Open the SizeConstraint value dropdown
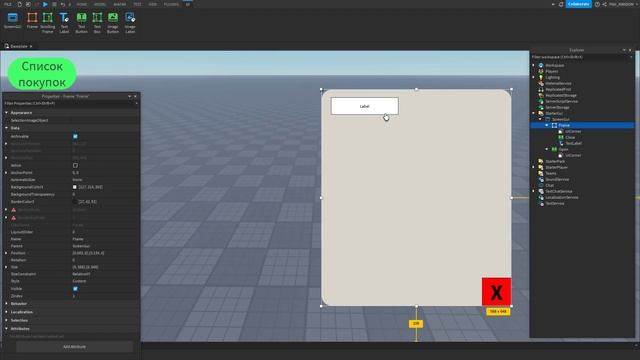 (x=105, y=274)
